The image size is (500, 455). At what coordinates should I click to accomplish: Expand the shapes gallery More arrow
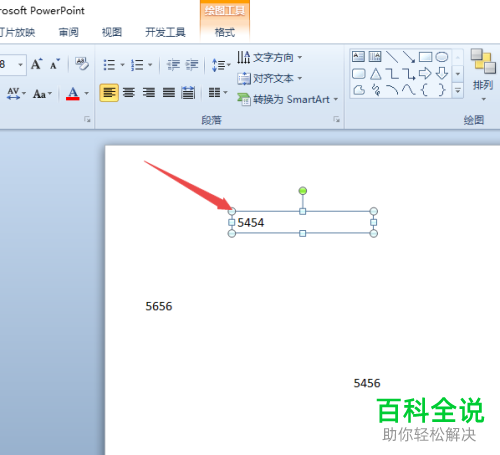(458, 90)
